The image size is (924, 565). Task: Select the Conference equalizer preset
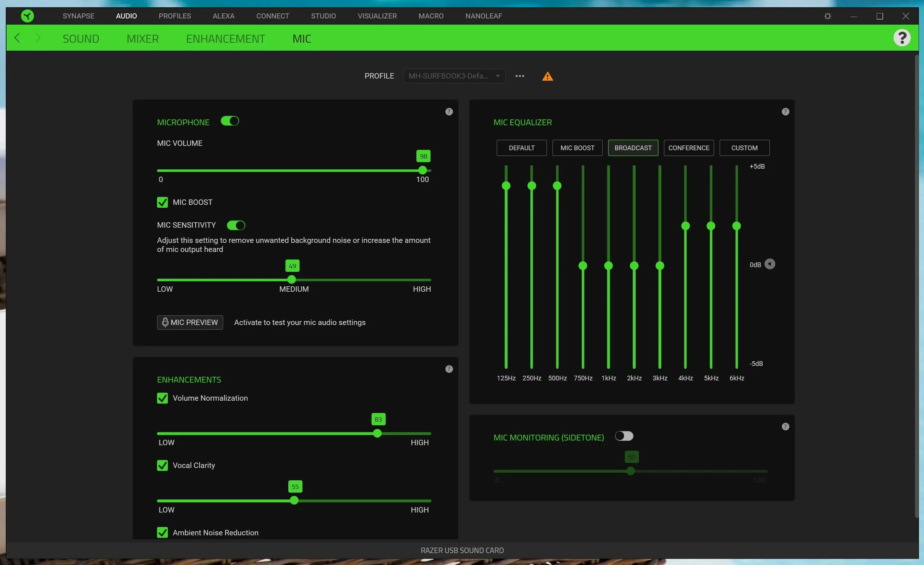coord(688,148)
